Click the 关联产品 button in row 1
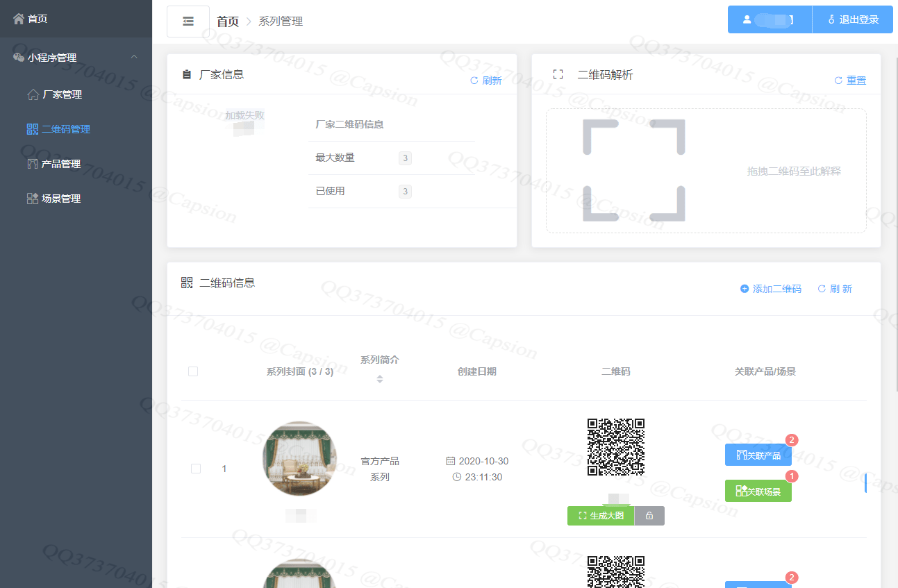Image resolution: width=898 pixels, height=588 pixels. point(758,455)
